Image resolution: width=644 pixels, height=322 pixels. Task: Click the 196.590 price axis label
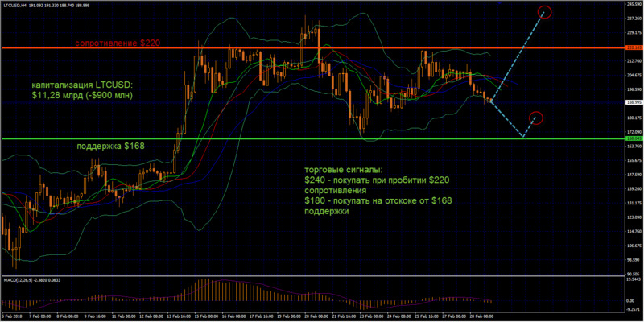tap(634, 89)
